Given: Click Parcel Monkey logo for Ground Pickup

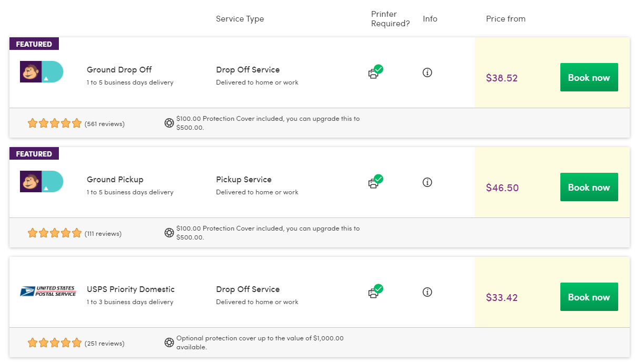Looking at the screenshot, I should tap(42, 182).
